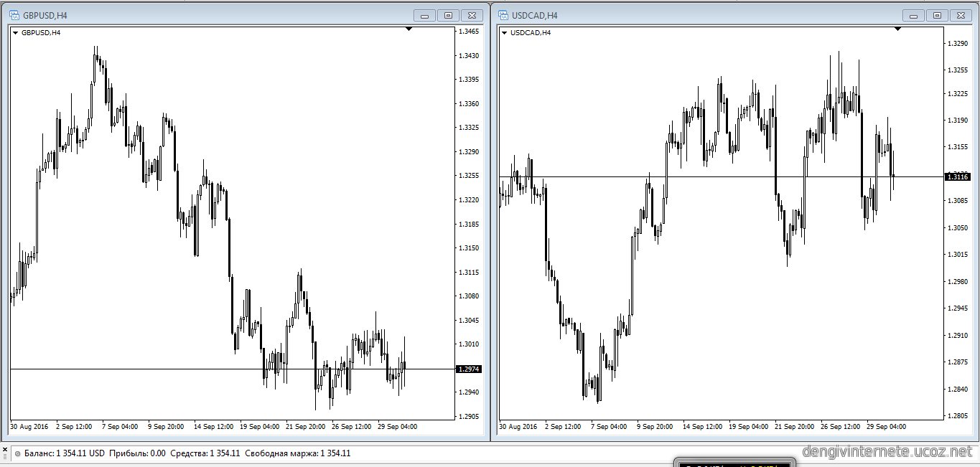Click the GBPUSD,H4 window title bar
Image resolution: width=980 pixels, height=467 pixels.
pos(215,15)
